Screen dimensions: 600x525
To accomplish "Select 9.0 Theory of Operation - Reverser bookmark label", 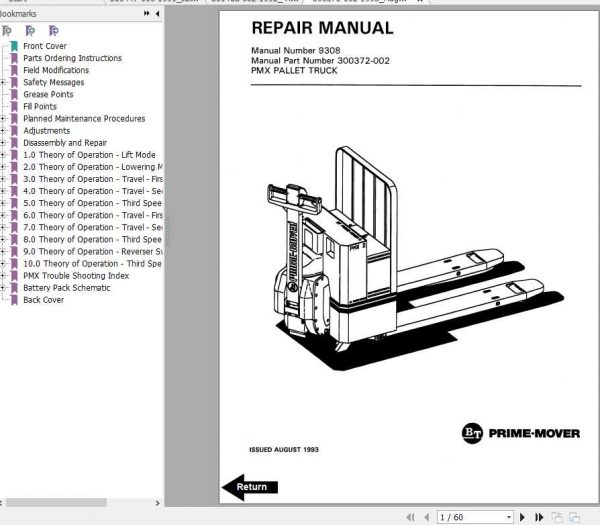I will tap(93, 252).
